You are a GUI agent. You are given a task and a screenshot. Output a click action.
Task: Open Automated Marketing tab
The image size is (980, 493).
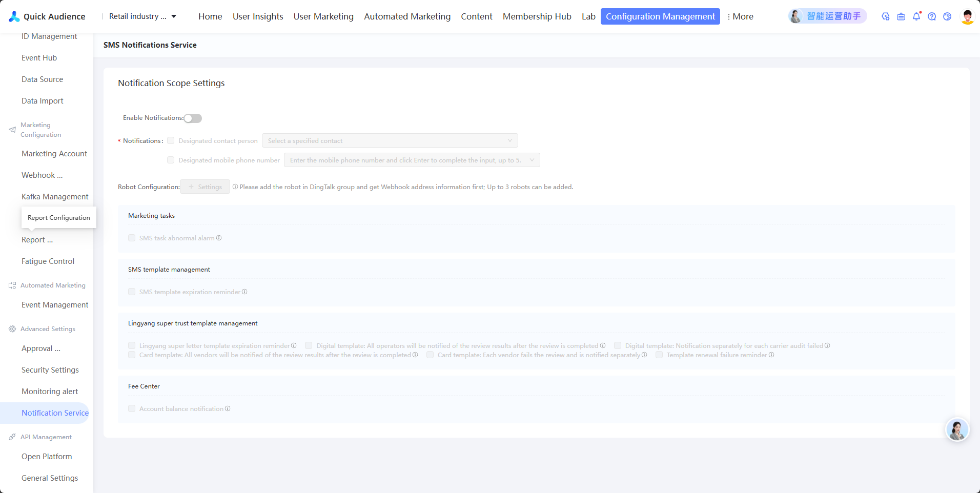point(407,16)
